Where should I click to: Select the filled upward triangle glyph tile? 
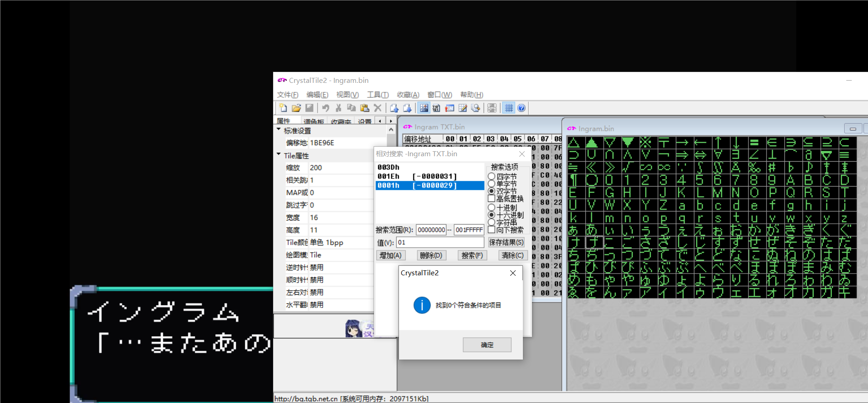592,143
